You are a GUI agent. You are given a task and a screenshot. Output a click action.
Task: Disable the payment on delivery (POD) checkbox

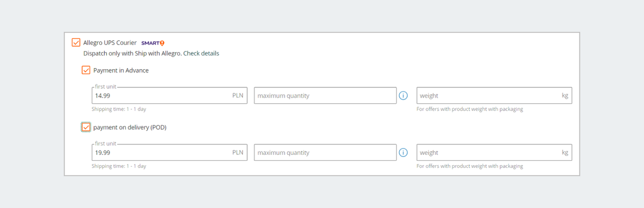(x=86, y=127)
